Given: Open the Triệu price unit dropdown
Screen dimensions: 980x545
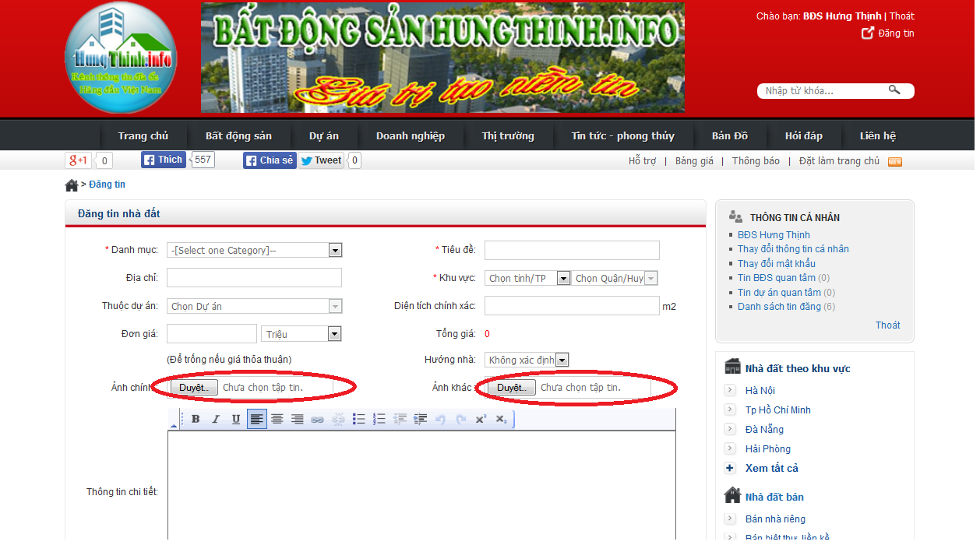Looking at the screenshot, I should 301,334.
